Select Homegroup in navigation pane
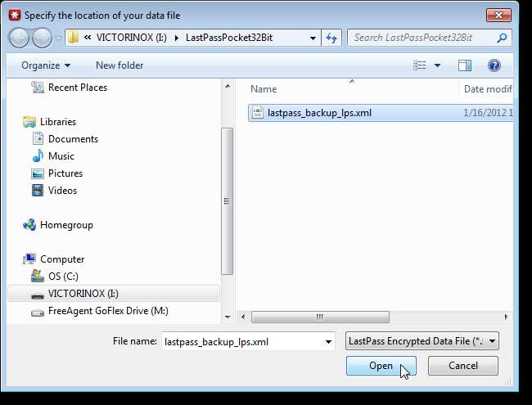 point(66,225)
